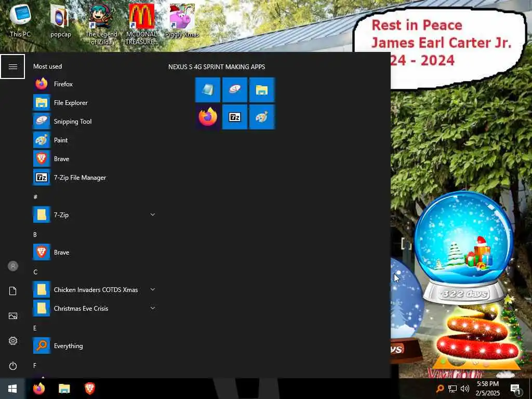Click the volume speaker icon in the tray
This screenshot has width=532, height=399.
[465, 389]
